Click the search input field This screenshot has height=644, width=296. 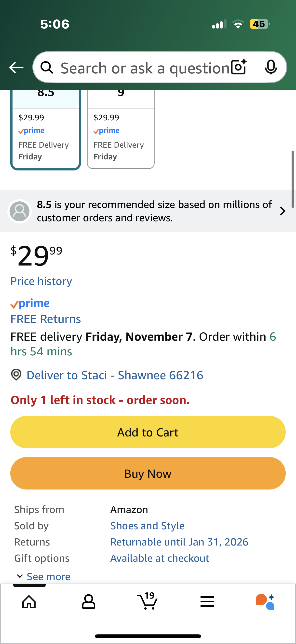(x=145, y=68)
